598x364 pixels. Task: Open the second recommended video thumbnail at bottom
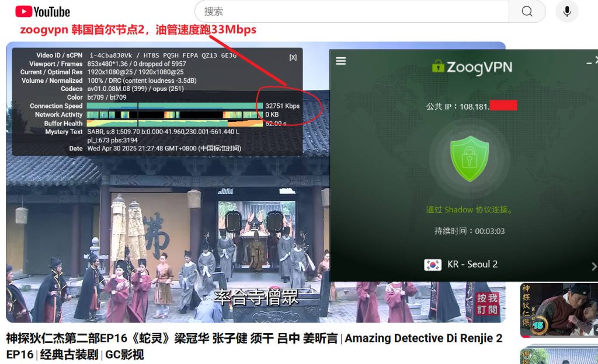(x=559, y=356)
